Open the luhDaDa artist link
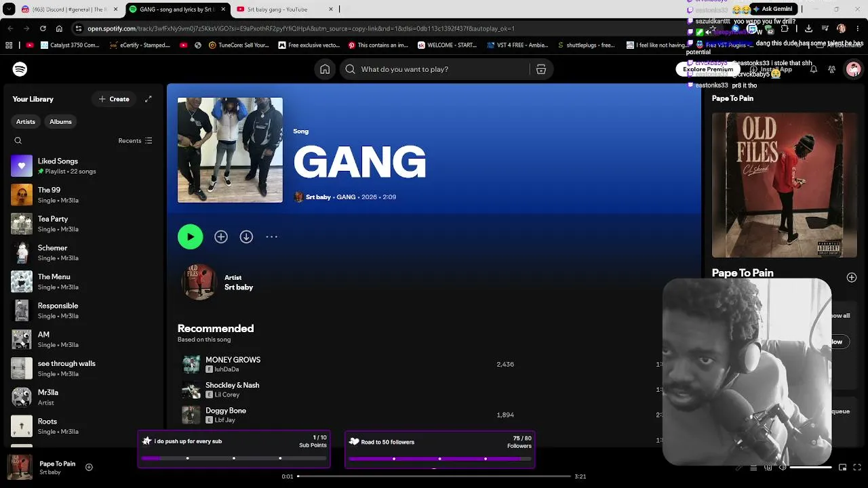Image resolution: width=868 pixels, height=488 pixels. pyautogui.click(x=226, y=369)
